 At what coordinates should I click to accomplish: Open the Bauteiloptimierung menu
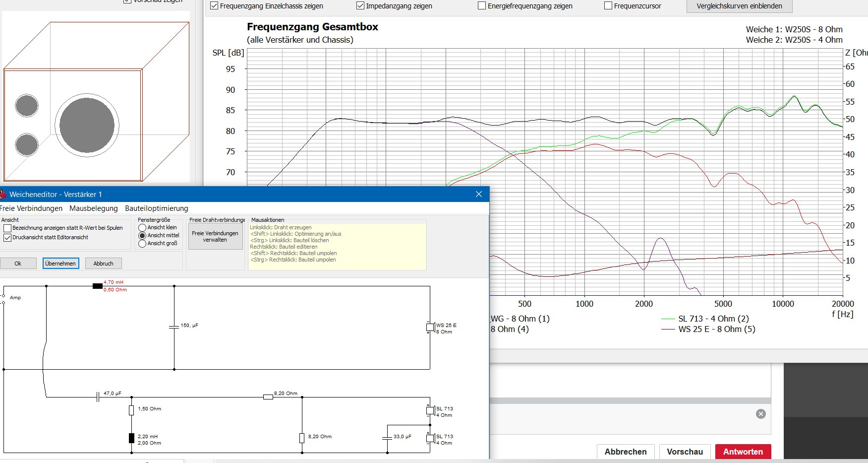coord(157,208)
